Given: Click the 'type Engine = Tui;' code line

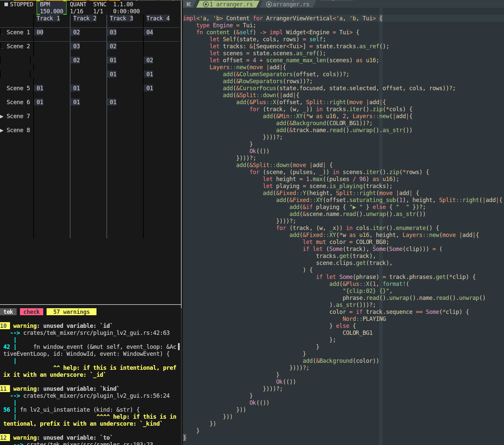Looking at the screenshot, I should (x=226, y=25).
